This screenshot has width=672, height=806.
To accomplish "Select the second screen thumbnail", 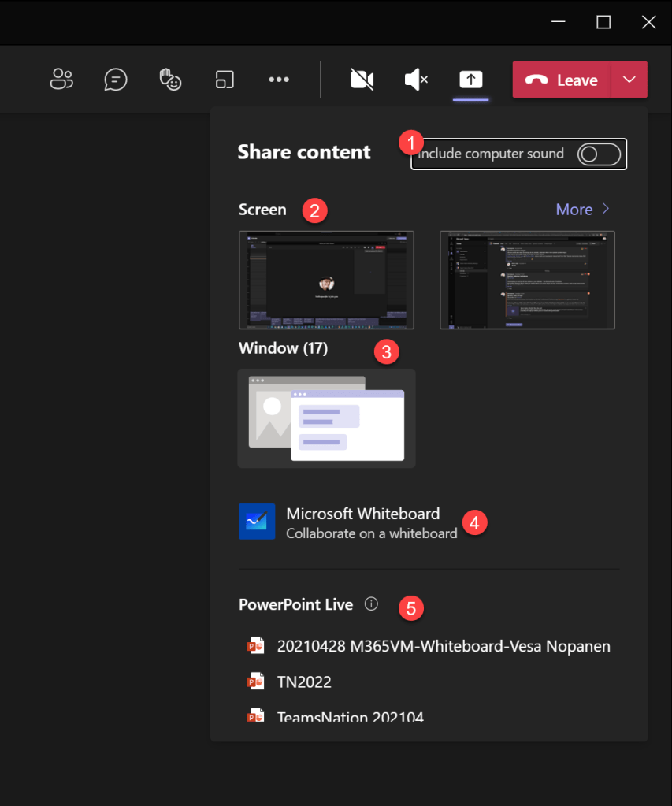I will 527,280.
